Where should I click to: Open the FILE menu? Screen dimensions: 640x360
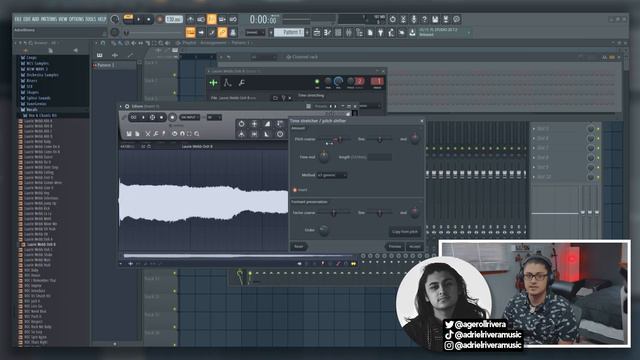[18, 19]
